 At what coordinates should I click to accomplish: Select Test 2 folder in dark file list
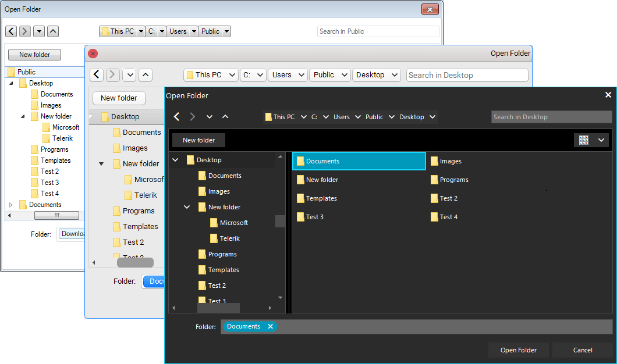(x=444, y=198)
